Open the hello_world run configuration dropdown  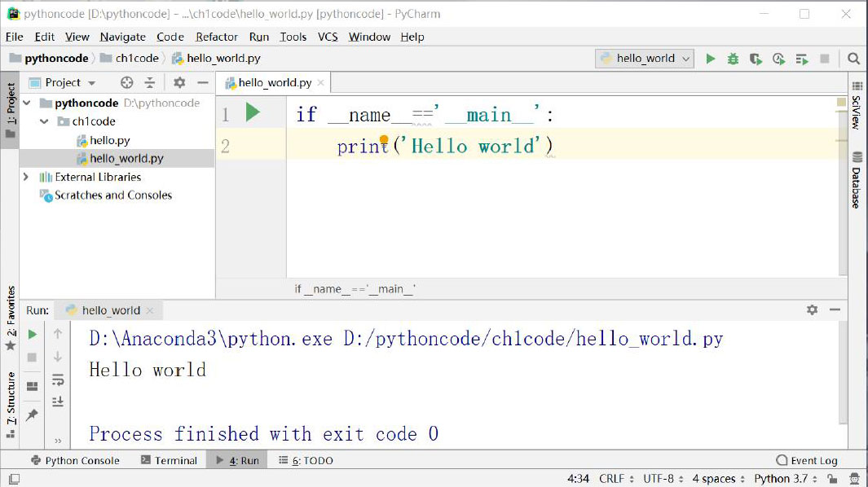point(645,59)
